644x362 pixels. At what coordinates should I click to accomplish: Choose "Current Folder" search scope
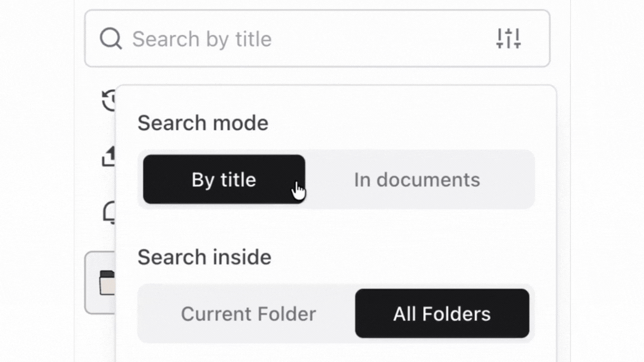248,313
